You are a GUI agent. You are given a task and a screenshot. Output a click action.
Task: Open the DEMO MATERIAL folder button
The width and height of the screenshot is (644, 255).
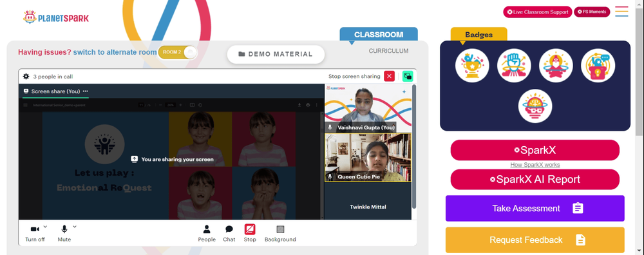point(276,54)
